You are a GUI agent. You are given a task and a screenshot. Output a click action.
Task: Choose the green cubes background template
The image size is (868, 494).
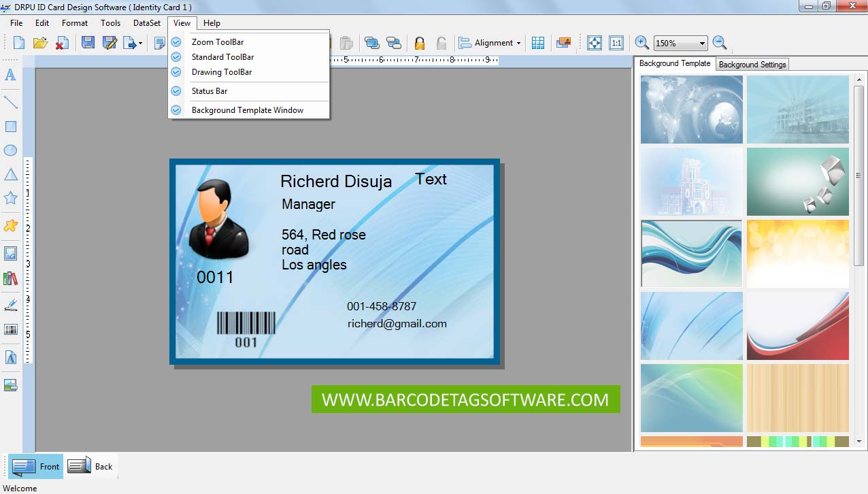tap(798, 182)
